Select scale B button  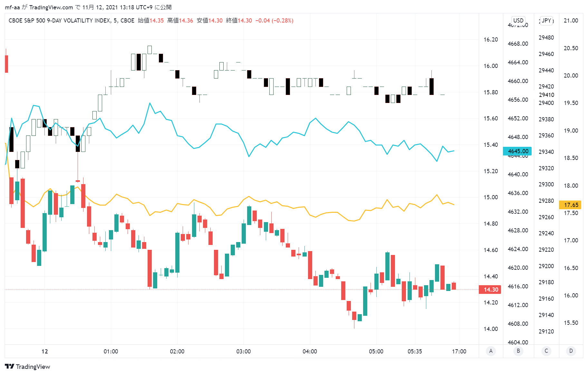point(518,351)
